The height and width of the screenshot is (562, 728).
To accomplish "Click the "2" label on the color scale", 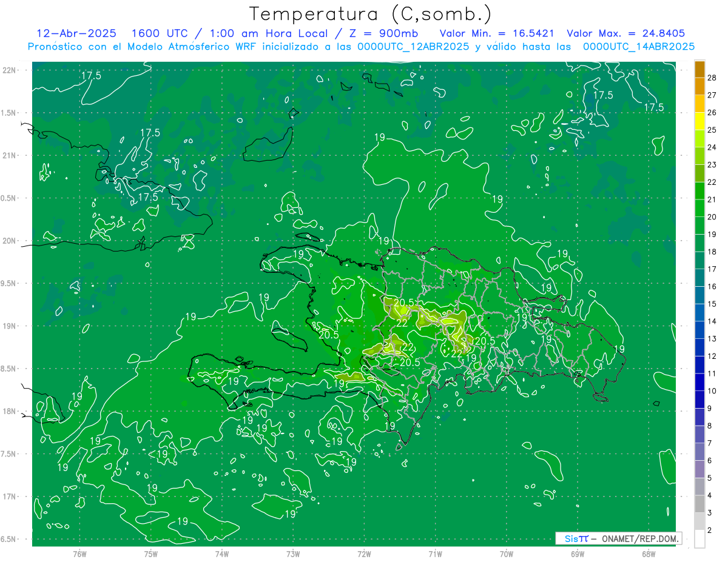I will click(710, 530).
